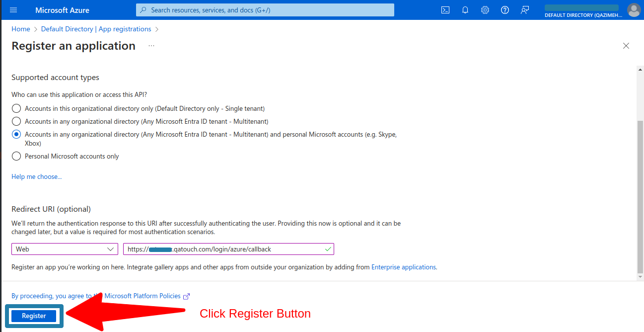
Task: Click the Redirect URI (optional) heading
Action: (51, 209)
